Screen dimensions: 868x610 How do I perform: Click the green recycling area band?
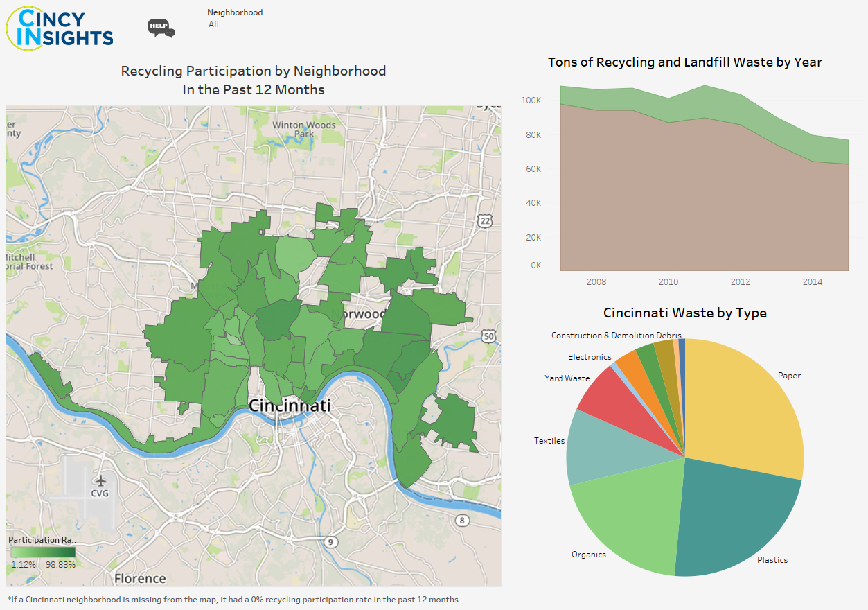tap(705, 102)
